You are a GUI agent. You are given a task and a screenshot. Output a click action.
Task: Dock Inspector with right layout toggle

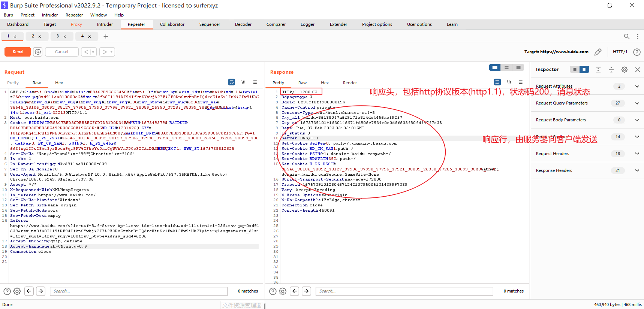(x=584, y=70)
